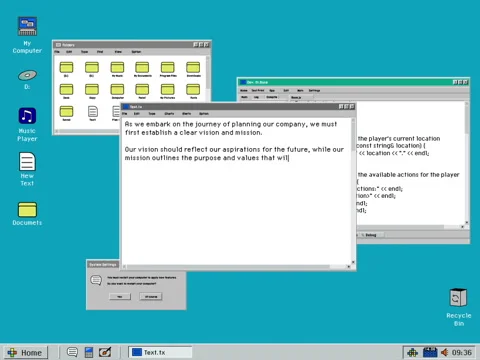This screenshot has height=360, width=480.
Task: Open Option menu in the Text.tx window
Action: pos(204,114)
